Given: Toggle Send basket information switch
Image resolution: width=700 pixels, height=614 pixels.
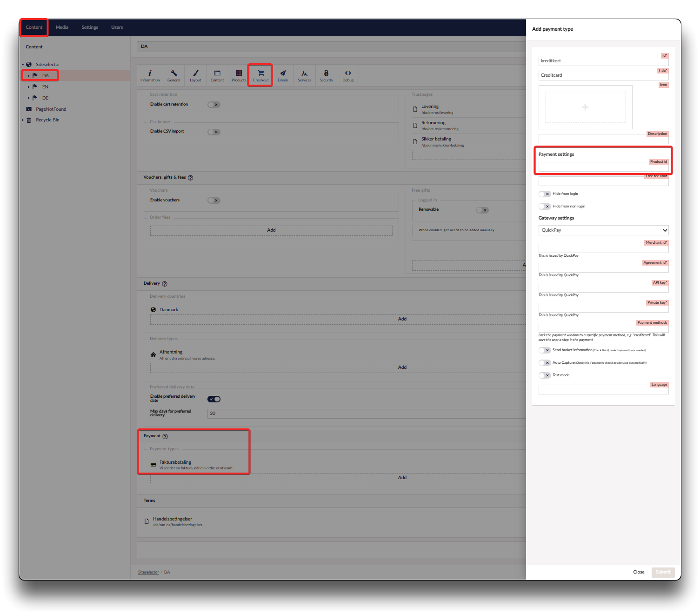Looking at the screenshot, I should click(545, 350).
